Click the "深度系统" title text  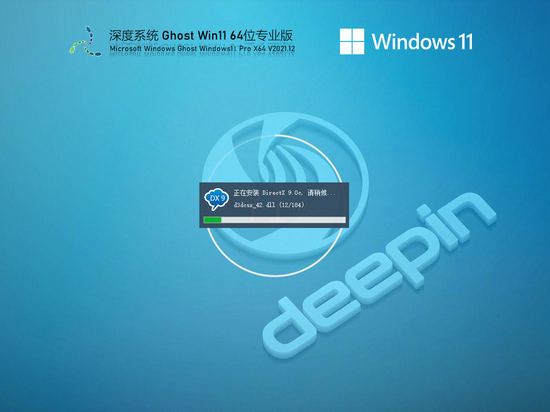(x=133, y=35)
